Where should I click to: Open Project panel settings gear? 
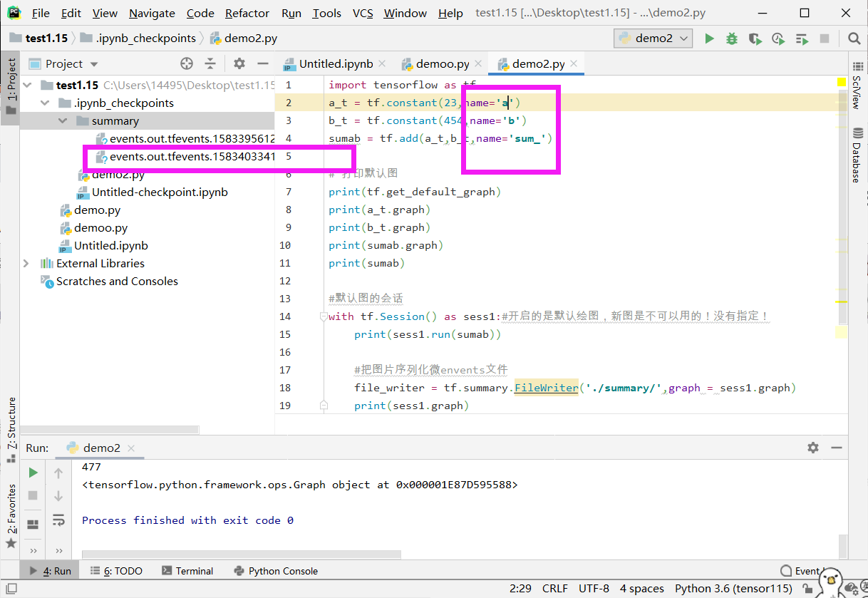(239, 63)
